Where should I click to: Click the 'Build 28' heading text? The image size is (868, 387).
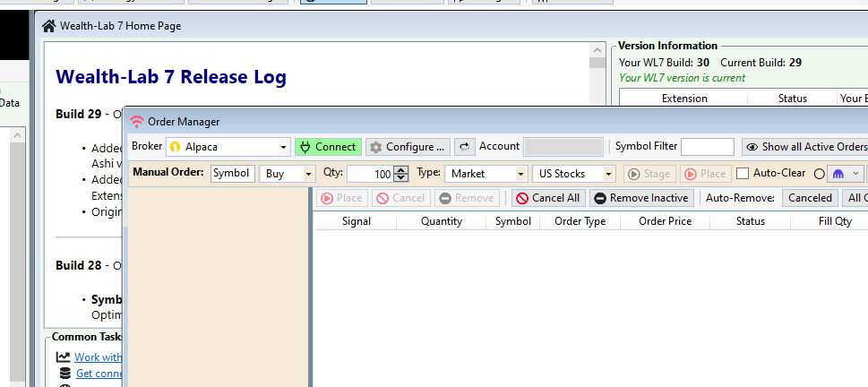pos(79,266)
